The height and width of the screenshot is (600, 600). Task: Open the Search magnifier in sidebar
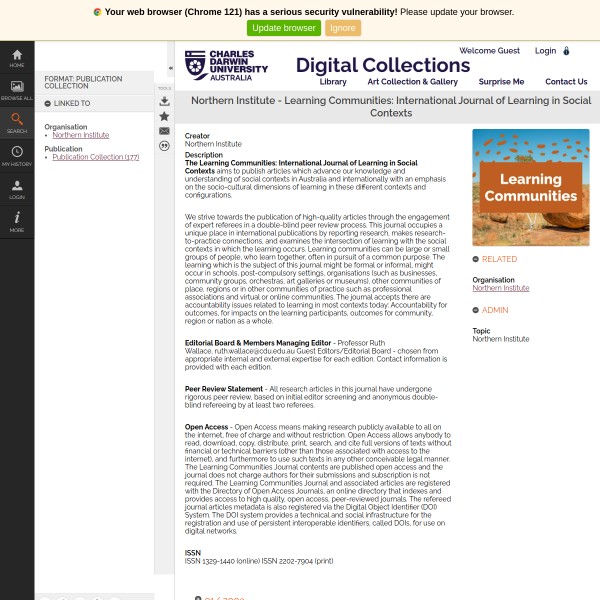[x=17, y=123]
